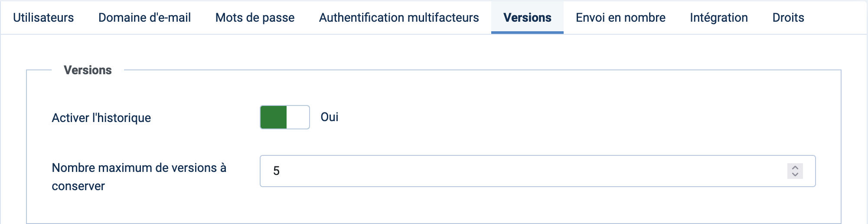The image size is (868, 224).
Task: Click the value 5 in the field
Action: click(x=276, y=171)
